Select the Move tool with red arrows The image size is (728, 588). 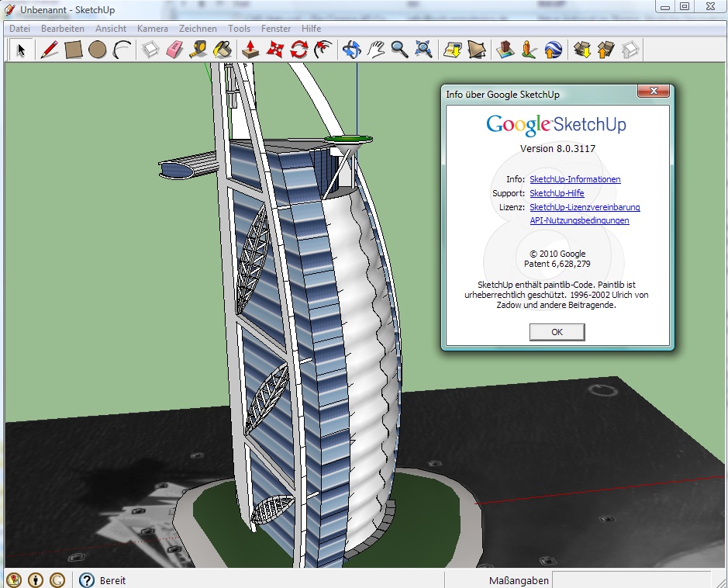[x=275, y=50]
